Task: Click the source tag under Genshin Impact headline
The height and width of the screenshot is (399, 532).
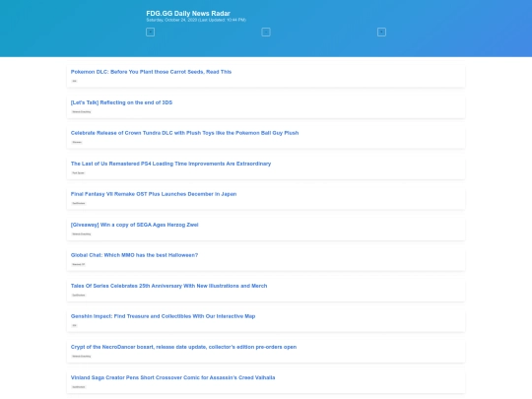Action: (x=74, y=325)
